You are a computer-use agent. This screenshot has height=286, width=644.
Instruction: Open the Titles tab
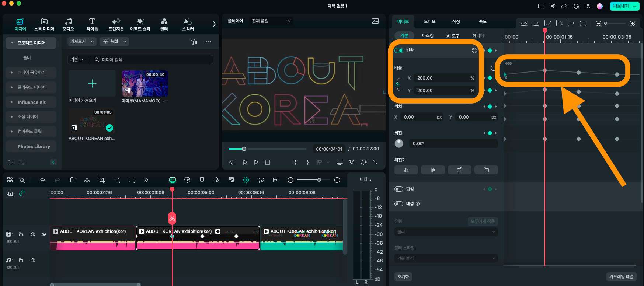(92, 25)
